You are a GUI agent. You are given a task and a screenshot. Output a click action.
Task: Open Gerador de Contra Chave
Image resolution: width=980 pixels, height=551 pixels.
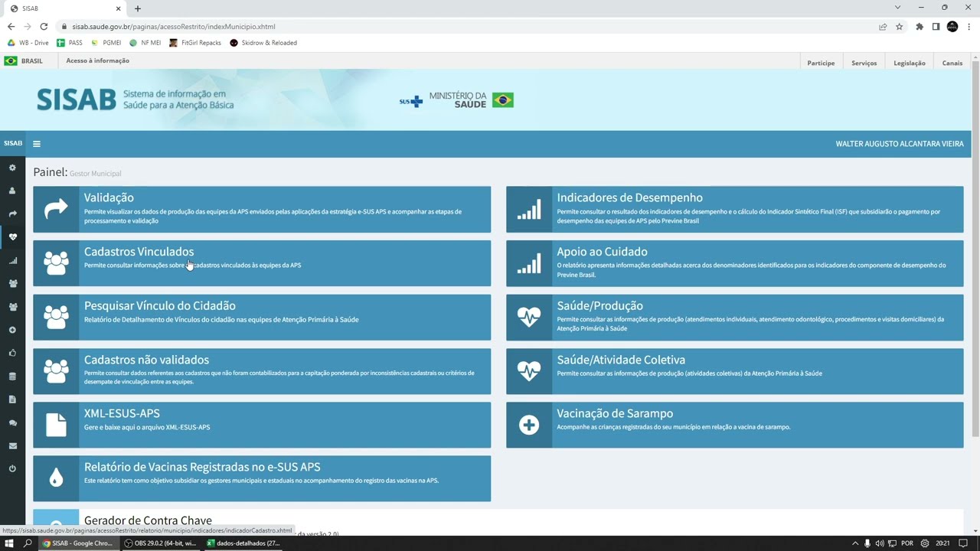tap(498, 522)
